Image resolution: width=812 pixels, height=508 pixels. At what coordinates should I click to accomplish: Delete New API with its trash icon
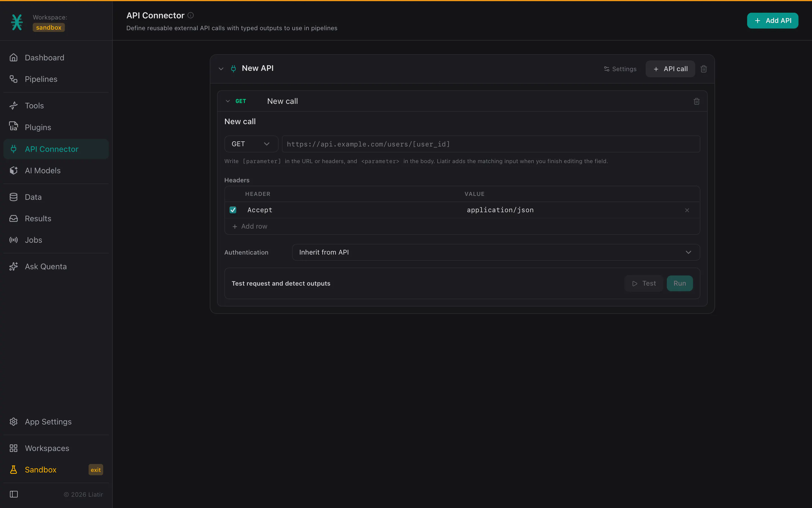(x=704, y=69)
